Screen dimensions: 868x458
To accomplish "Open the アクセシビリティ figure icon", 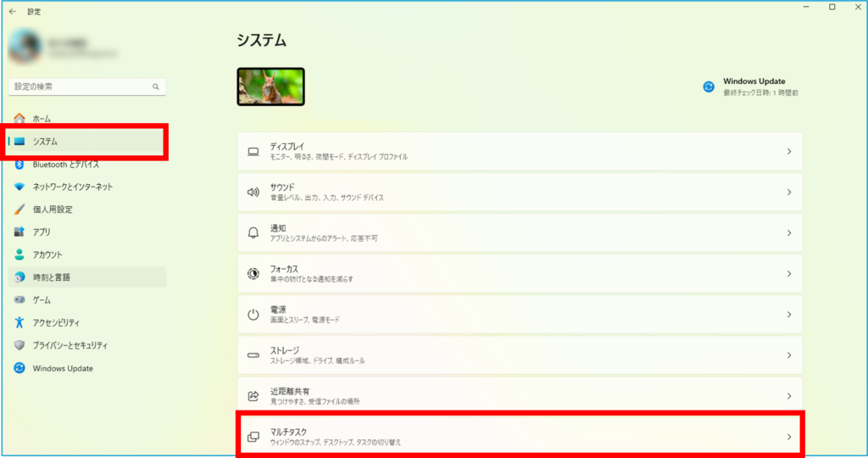I will (x=19, y=322).
